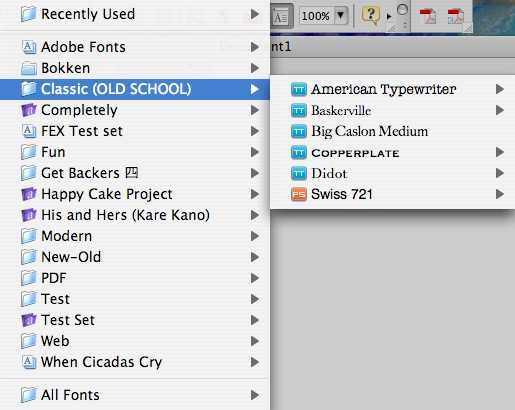Click the small arrow next to help icon
515x410 pixels.
click(x=389, y=16)
